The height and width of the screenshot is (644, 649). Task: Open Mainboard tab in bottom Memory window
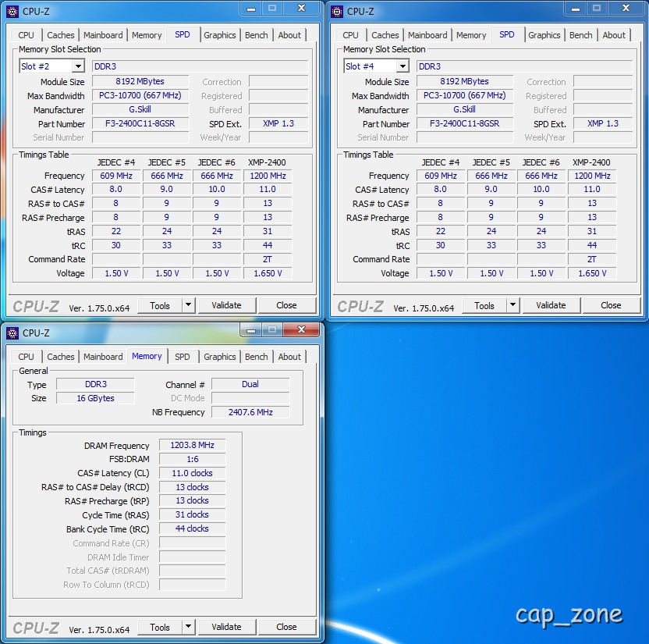click(x=103, y=357)
